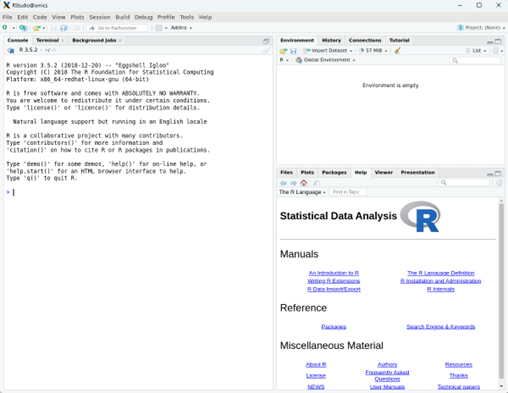Maximize the Environment pane
Viewport: 508px width, 393px height.
(x=498, y=41)
